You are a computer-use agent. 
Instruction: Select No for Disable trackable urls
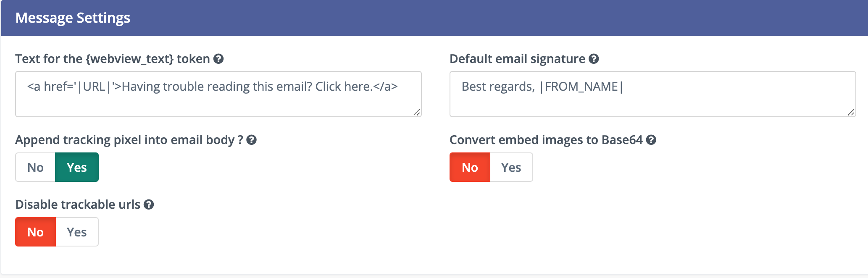[x=35, y=232]
